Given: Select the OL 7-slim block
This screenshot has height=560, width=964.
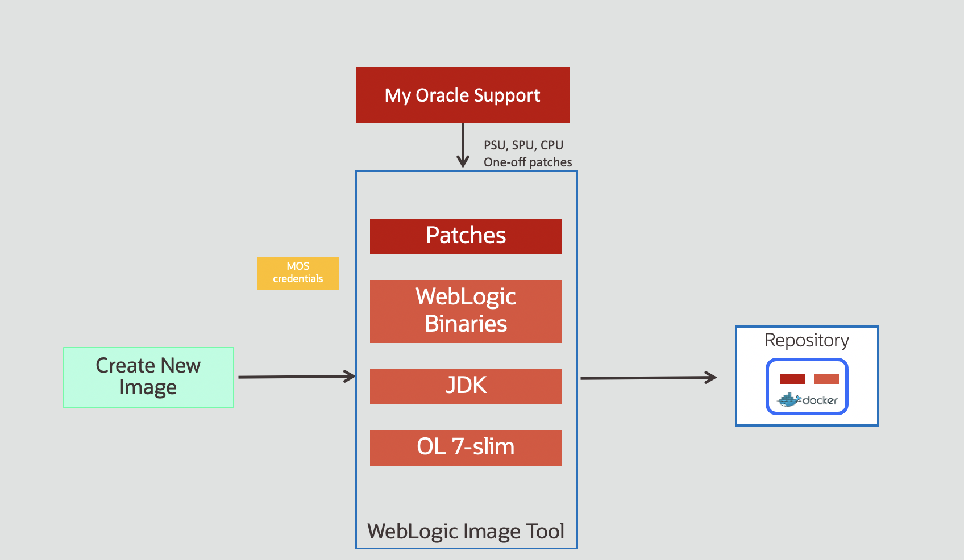Looking at the screenshot, I should tap(466, 448).
